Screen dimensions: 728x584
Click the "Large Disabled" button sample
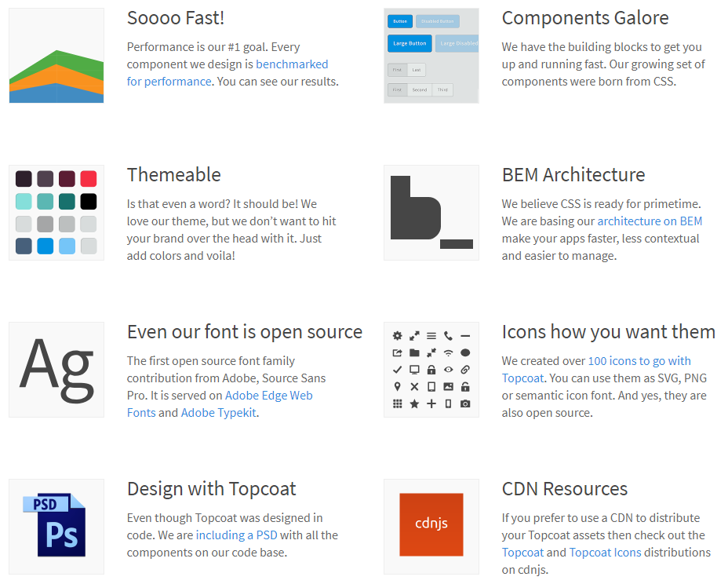click(x=457, y=43)
